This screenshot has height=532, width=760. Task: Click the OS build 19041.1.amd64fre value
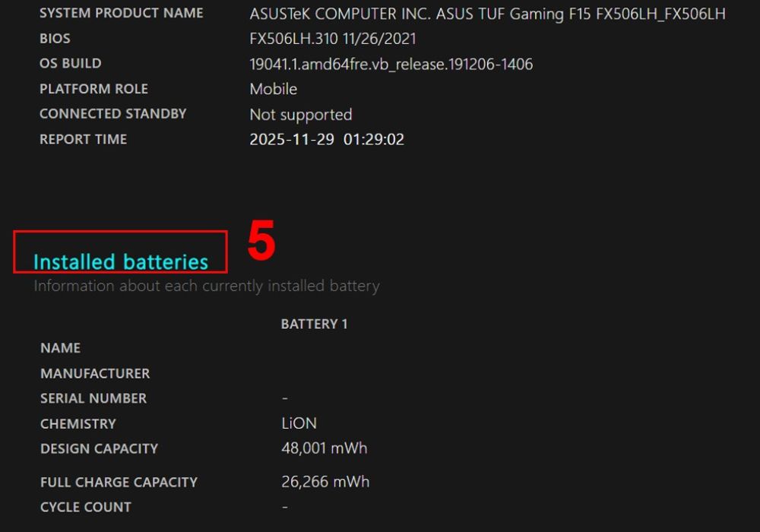pyautogui.click(x=391, y=64)
